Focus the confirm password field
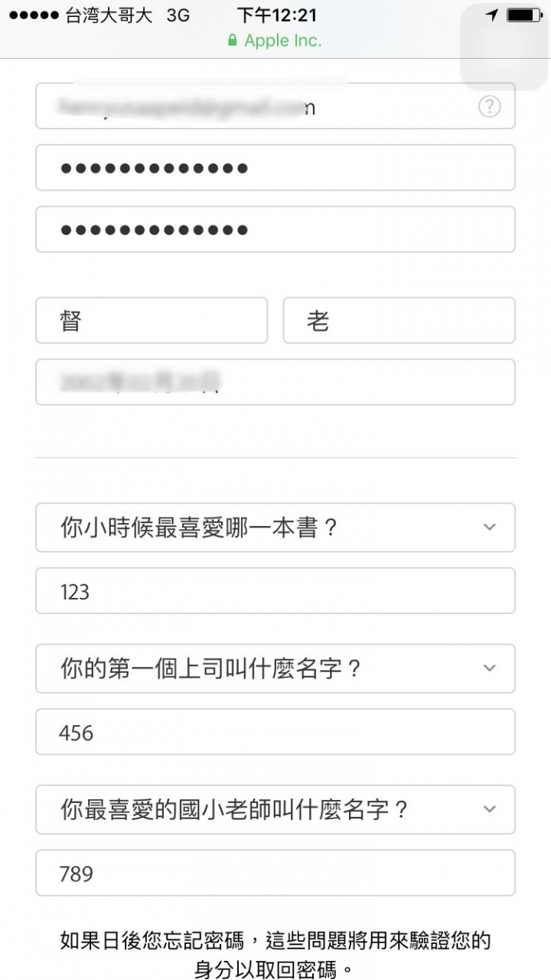This screenshot has height=980, width=551. click(x=275, y=229)
